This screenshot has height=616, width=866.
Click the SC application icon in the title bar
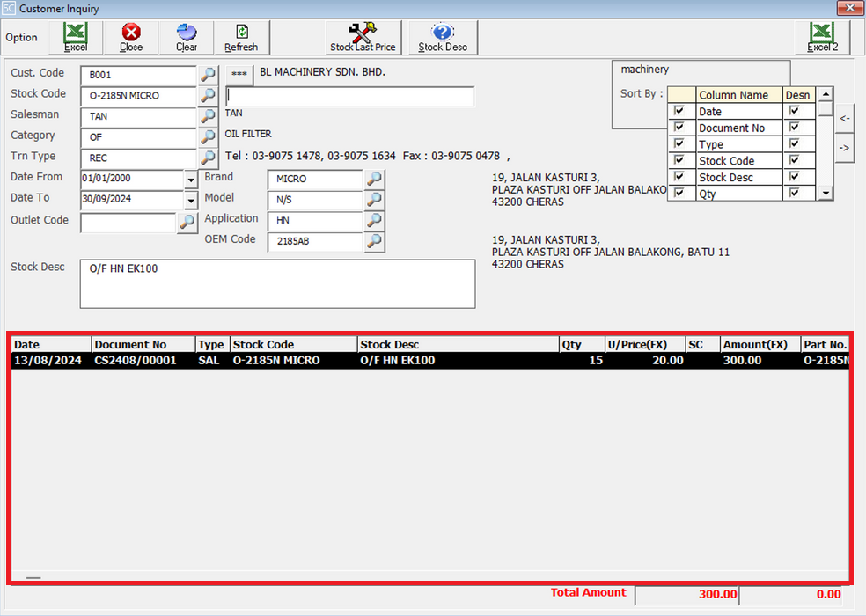click(x=9, y=8)
